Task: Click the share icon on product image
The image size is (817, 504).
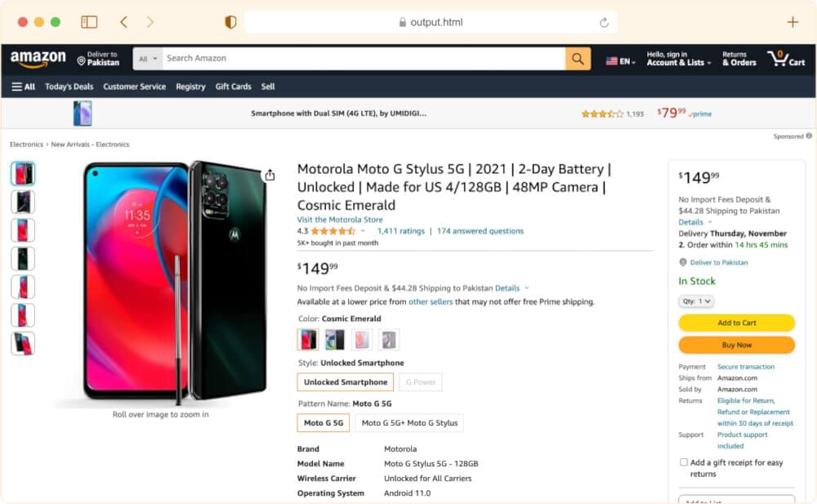Action: [270, 175]
